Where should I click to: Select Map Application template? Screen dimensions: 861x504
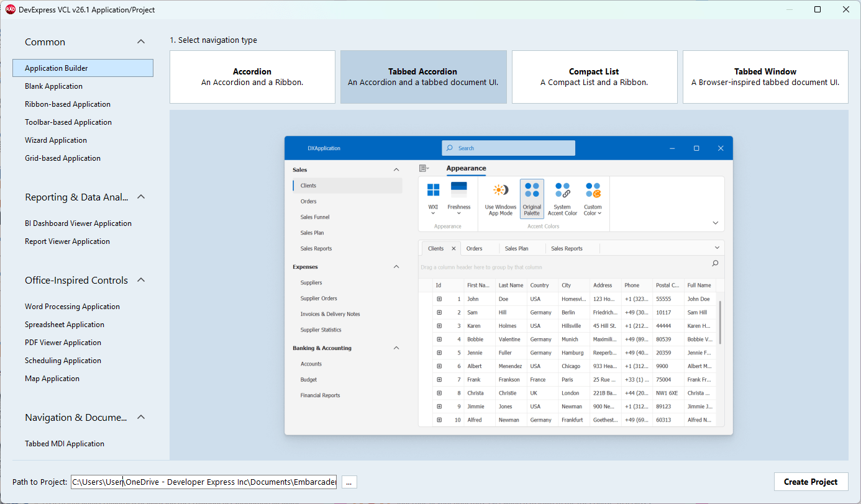83,379
